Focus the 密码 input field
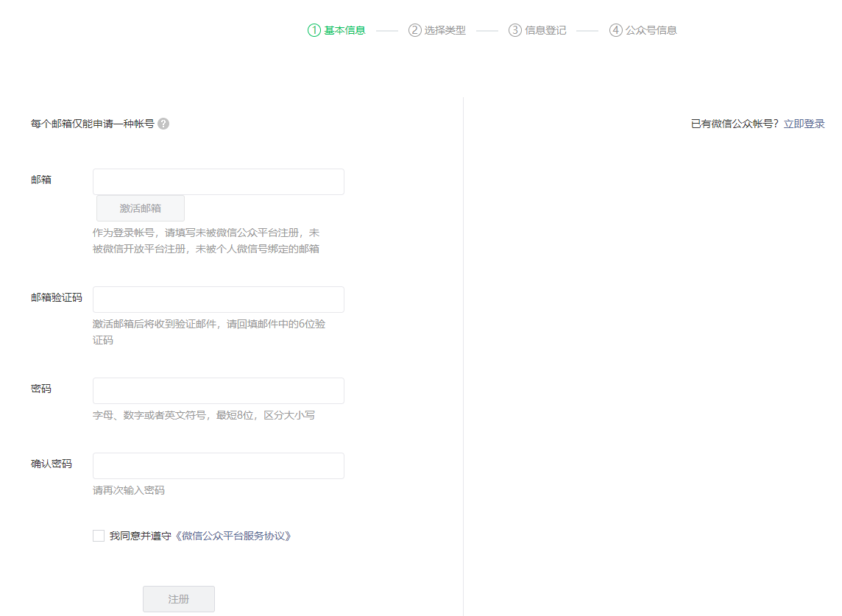Image resolution: width=842 pixels, height=616 pixels. pos(219,391)
